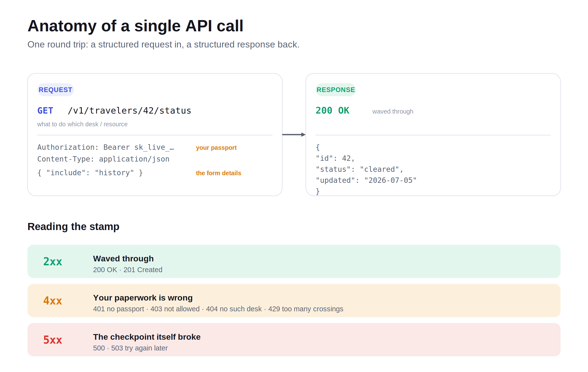
Task: Click the '500 · 503 try again later' text
Action: (130, 348)
